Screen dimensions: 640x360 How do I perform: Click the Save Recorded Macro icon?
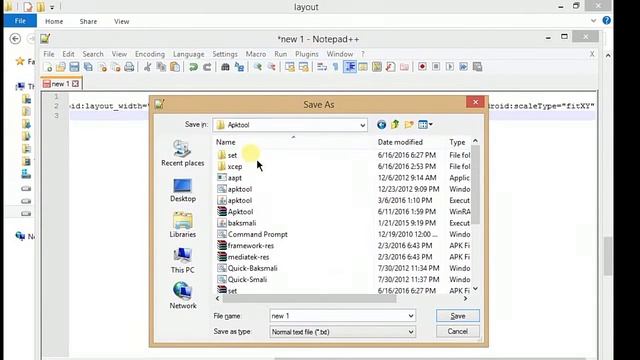tap(477, 67)
